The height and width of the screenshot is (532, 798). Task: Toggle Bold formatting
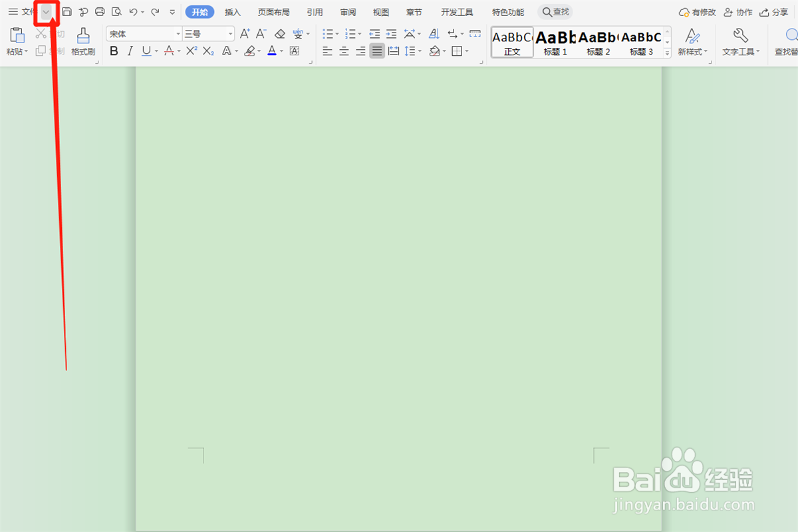(x=114, y=51)
